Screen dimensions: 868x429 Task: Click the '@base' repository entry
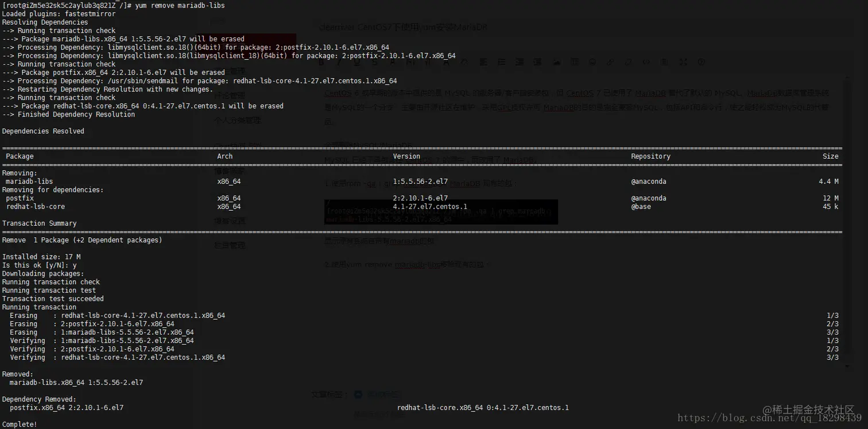(x=641, y=207)
